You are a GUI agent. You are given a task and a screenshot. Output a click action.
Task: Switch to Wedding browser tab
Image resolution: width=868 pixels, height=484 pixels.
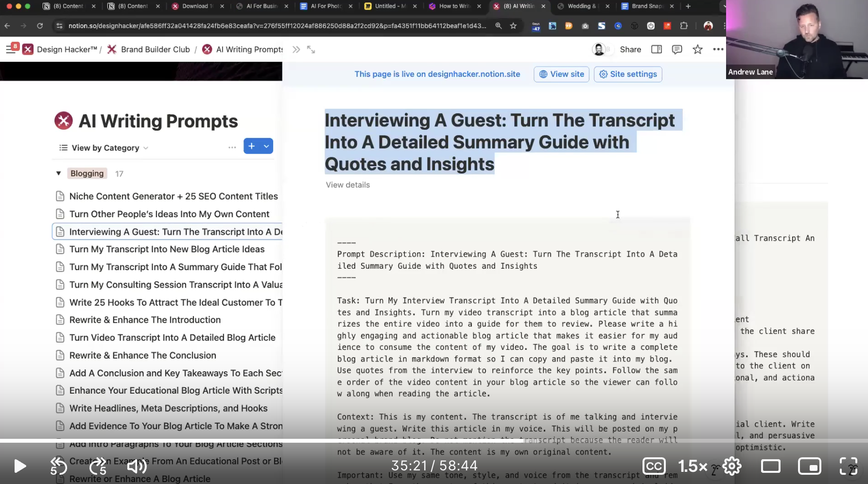coord(581,6)
